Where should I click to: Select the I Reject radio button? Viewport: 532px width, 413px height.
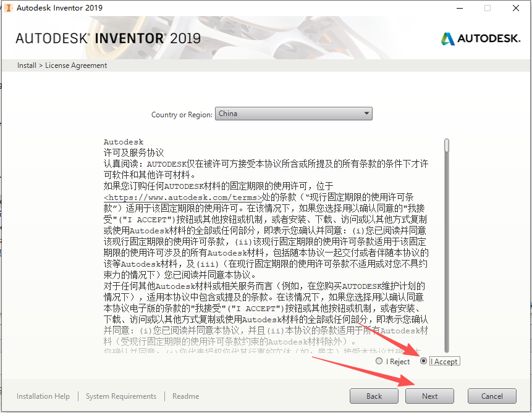tap(378, 361)
